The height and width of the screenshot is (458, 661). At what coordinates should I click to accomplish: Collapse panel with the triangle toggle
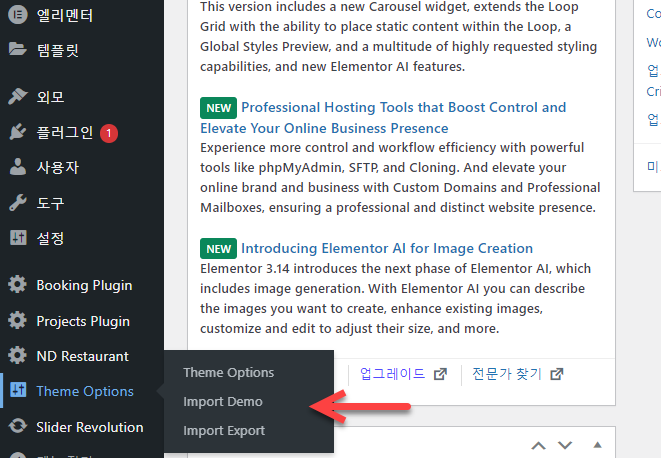tap(597, 445)
